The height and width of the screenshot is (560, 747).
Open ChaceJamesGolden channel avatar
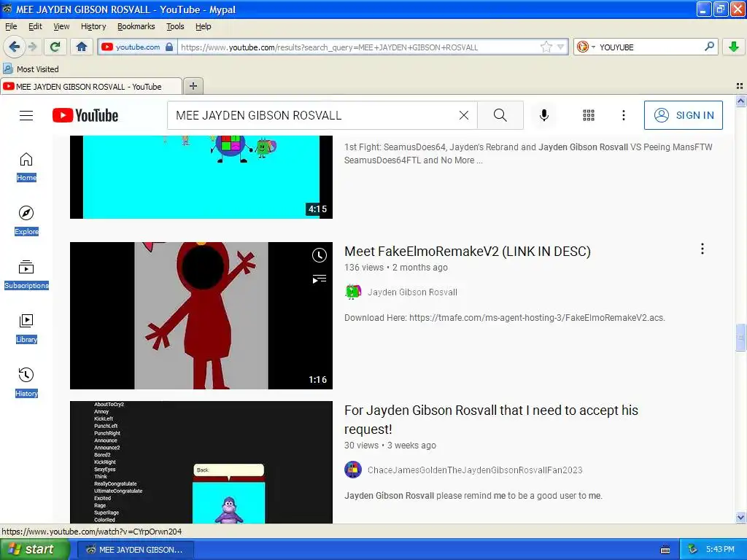click(353, 470)
